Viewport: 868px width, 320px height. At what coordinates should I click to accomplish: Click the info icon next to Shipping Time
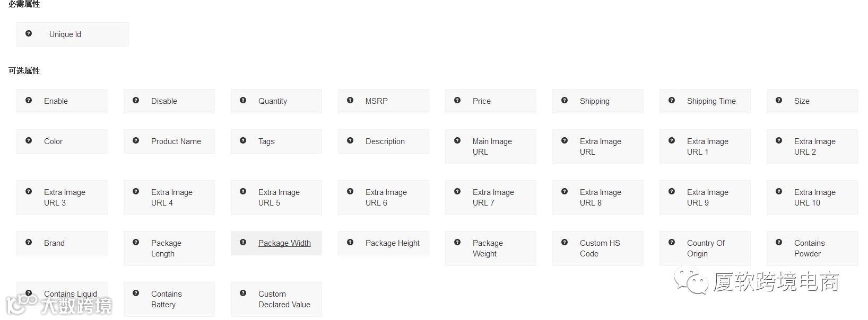672,100
